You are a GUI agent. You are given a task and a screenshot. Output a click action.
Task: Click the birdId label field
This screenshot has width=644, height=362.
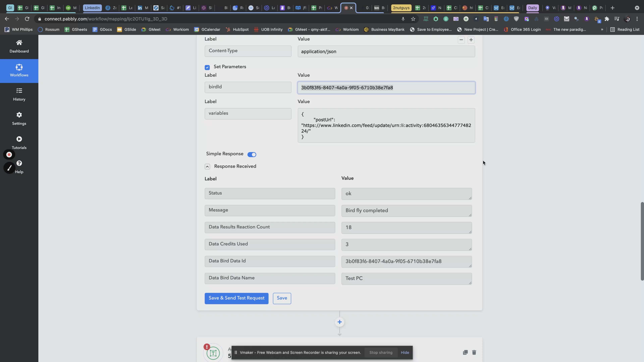[248, 87]
